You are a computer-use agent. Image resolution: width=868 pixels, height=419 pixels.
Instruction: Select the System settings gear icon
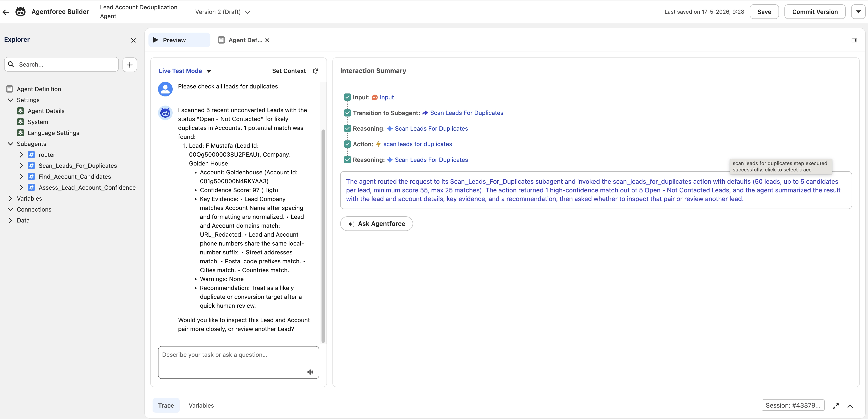(20, 122)
